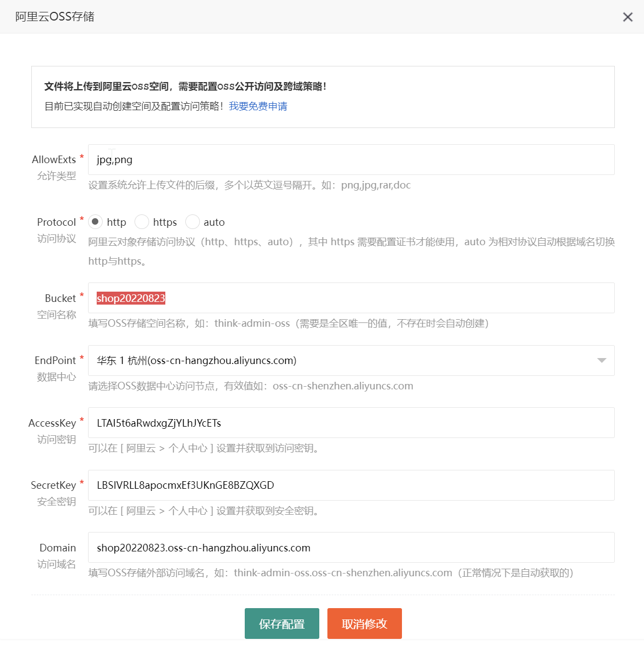Image resolution: width=644 pixels, height=647 pixels.
Task: Click the SecretKey input field
Action: click(351, 485)
